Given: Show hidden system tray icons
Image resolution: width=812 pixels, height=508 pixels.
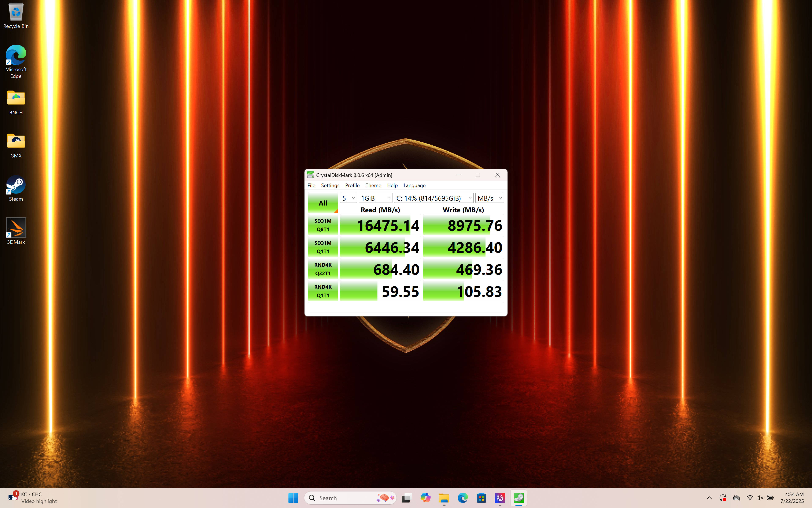Looking at the screenshot, I should [x=709, y=498].
